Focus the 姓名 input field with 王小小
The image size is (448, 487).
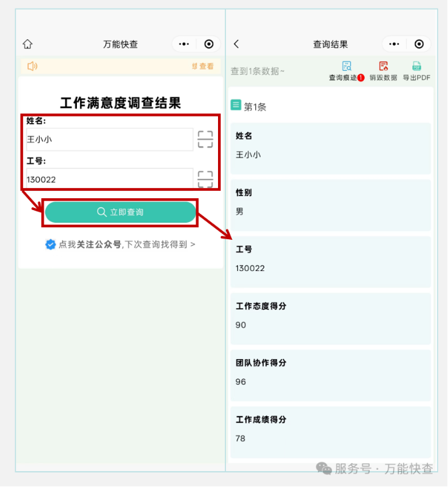pyautogui.click(x=109, y=139)
